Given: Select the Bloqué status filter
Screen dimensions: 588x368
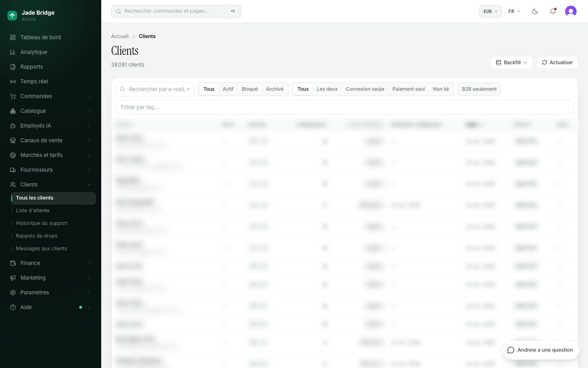Looking at the screenshot, I should (249, 89).
